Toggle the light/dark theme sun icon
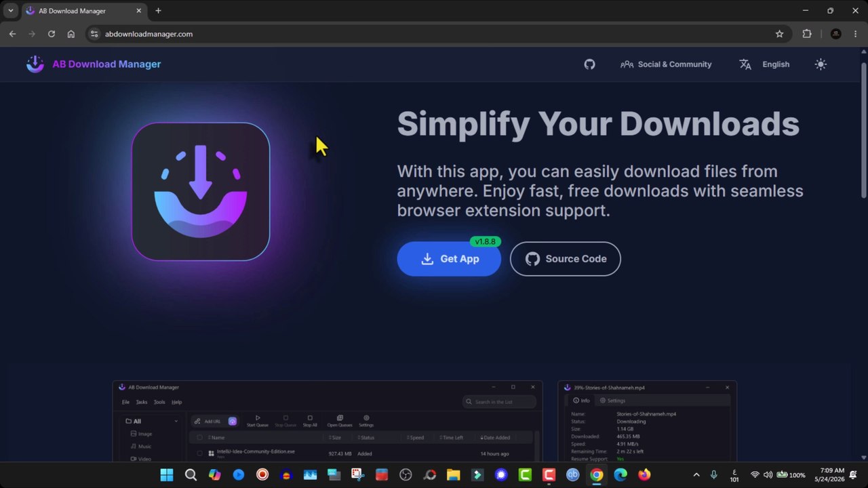 [x=821, y=64]
